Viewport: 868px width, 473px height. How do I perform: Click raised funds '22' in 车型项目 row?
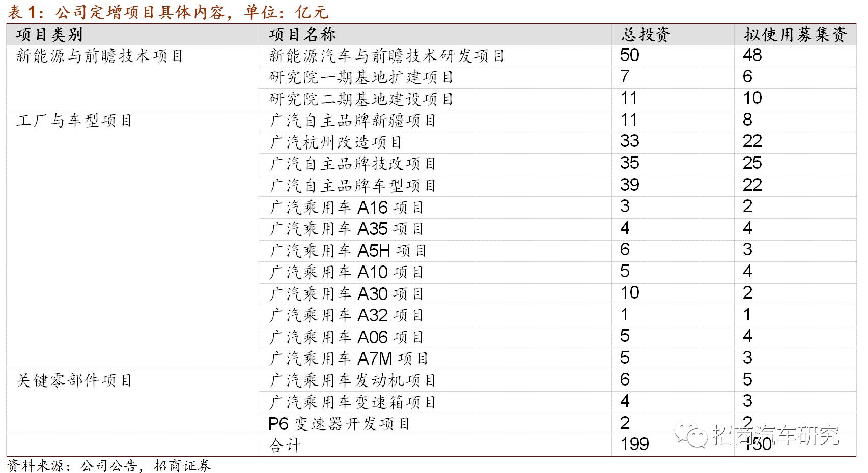[x=752, y=185]
